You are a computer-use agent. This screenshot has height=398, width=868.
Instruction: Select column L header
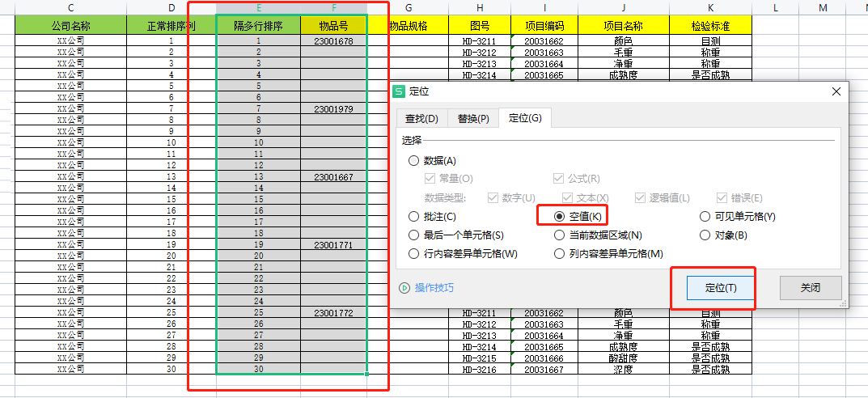click(x=775, y=7)
